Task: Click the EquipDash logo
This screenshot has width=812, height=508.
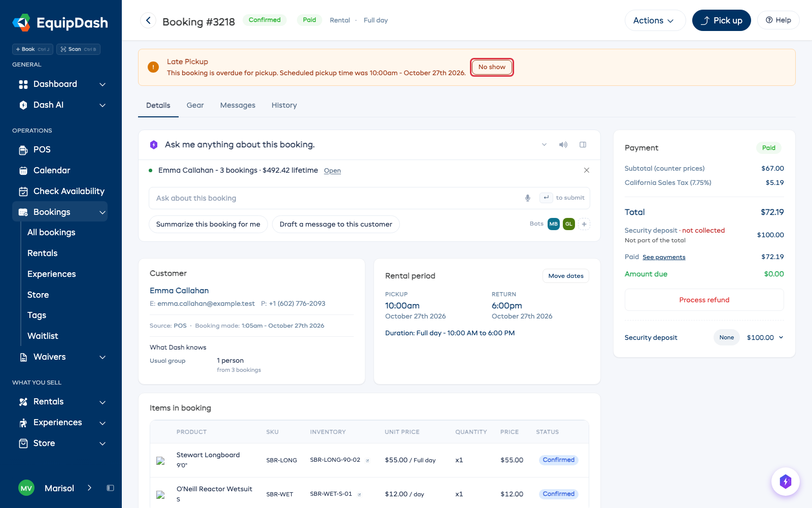Action: pos(60,22)
